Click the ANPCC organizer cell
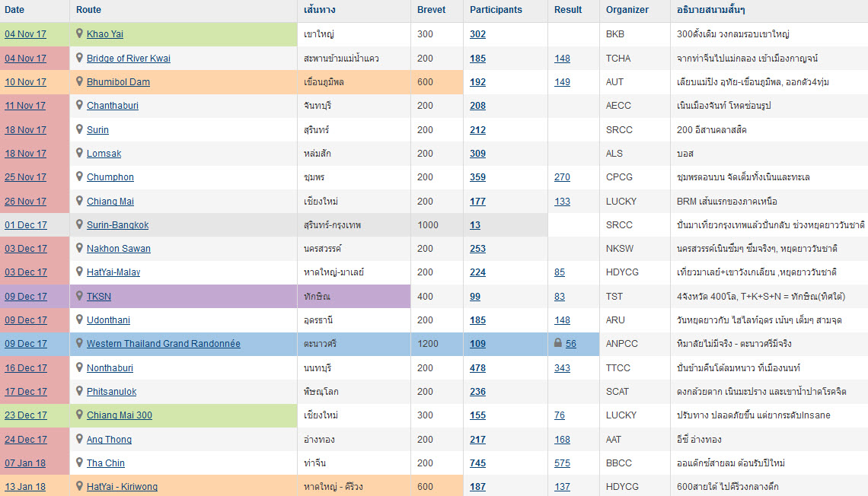This screenshot has width=868, height=496. pos(634,343)
